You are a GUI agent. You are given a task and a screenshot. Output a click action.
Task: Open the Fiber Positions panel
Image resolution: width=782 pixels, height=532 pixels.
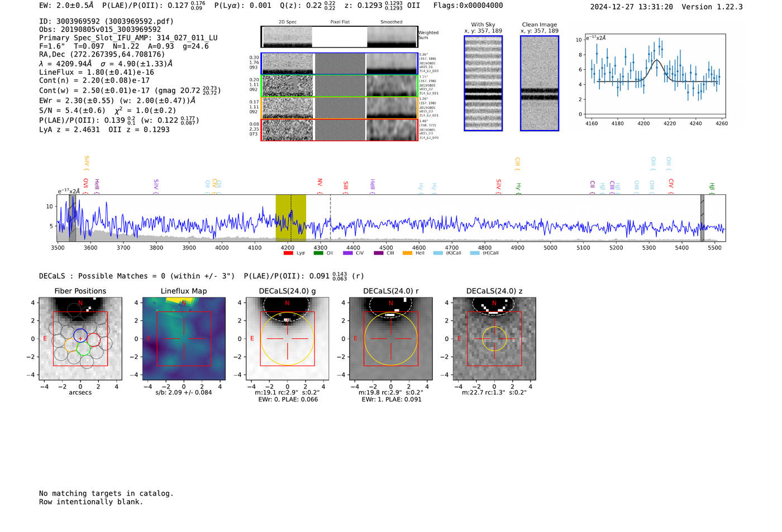click(x=80, y=339)
